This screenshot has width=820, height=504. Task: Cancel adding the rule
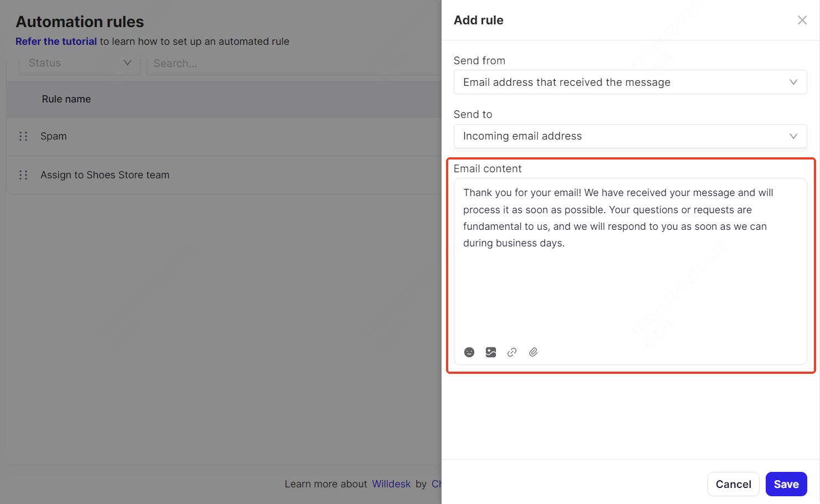click(734, 484)
